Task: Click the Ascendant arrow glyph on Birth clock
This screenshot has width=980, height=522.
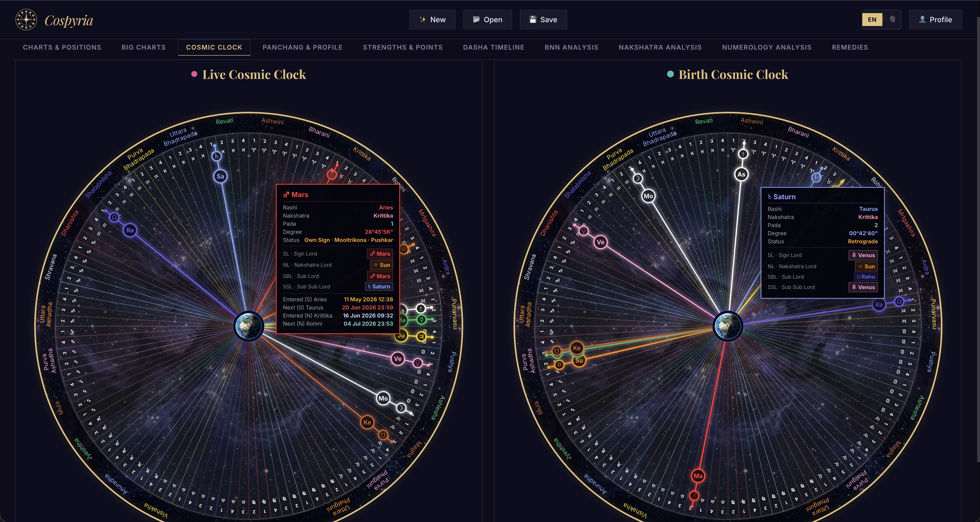Action: coord(743,154)
